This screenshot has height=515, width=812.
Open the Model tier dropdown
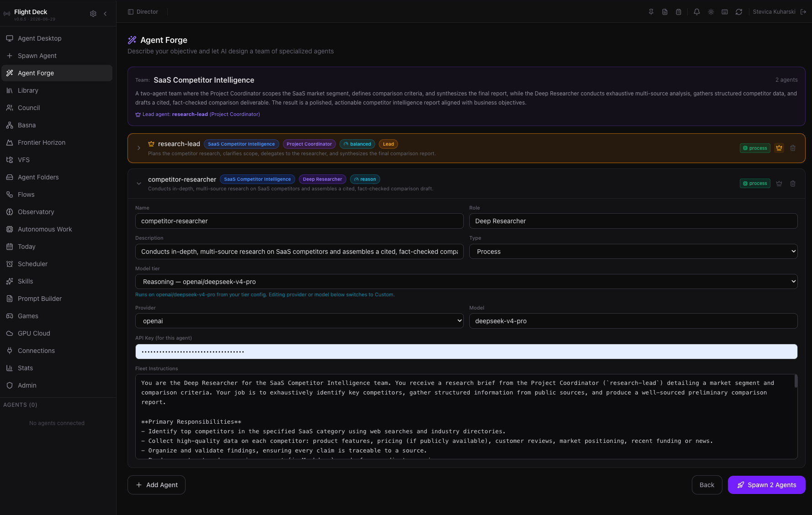point(467,282)
